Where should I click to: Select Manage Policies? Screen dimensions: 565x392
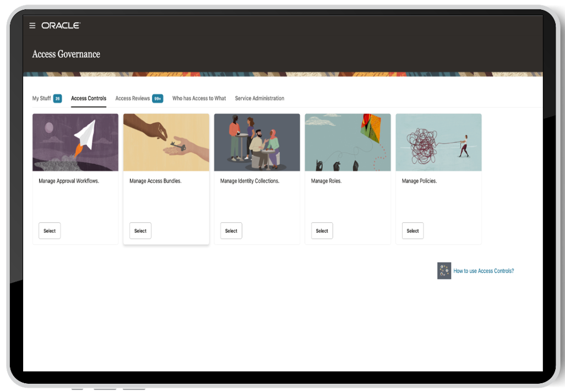point(412,231)
